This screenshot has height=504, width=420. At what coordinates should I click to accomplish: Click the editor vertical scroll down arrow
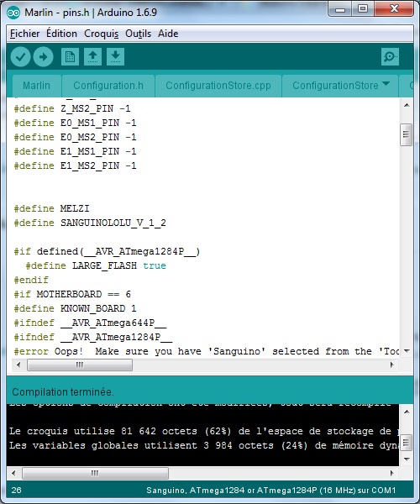[407, 350]
